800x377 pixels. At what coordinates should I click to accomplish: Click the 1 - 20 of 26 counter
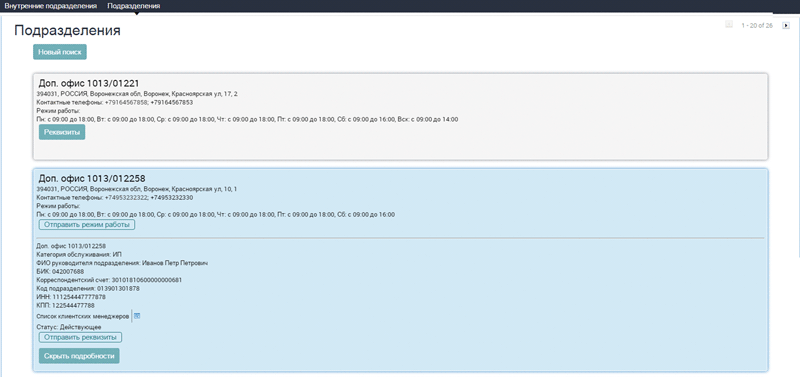point(757,25)
